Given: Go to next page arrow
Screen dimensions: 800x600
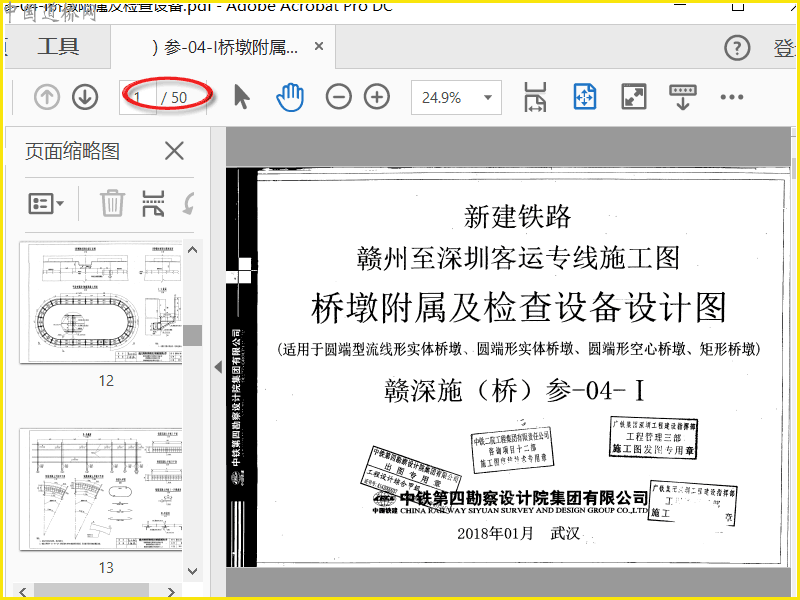Looking at the screenshot, I should click(85, 97).
